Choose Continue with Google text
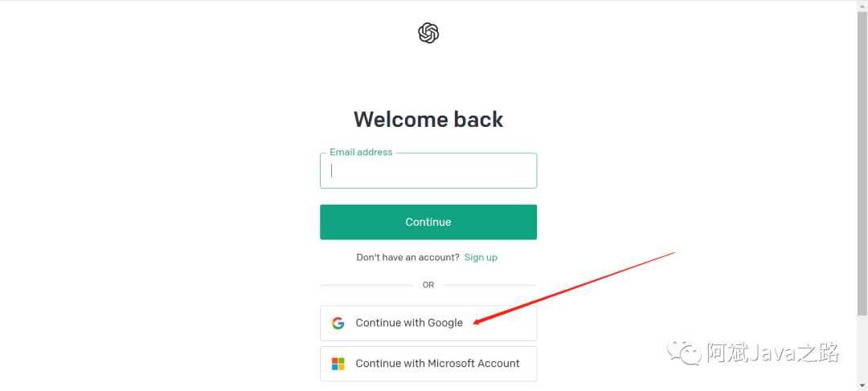Screen dimensions: 868x391 [409, 323]
